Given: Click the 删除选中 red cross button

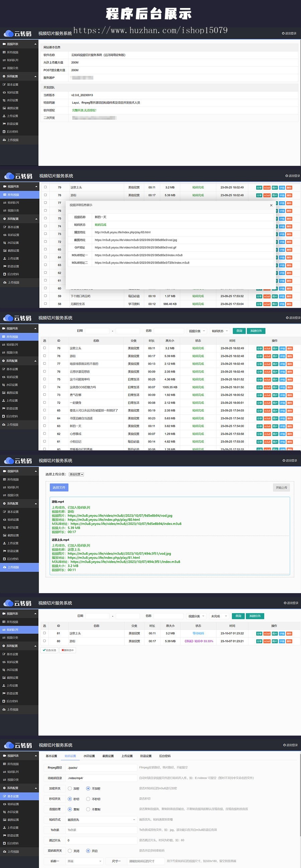Looking at the screenshot, I should coord(68,650).
